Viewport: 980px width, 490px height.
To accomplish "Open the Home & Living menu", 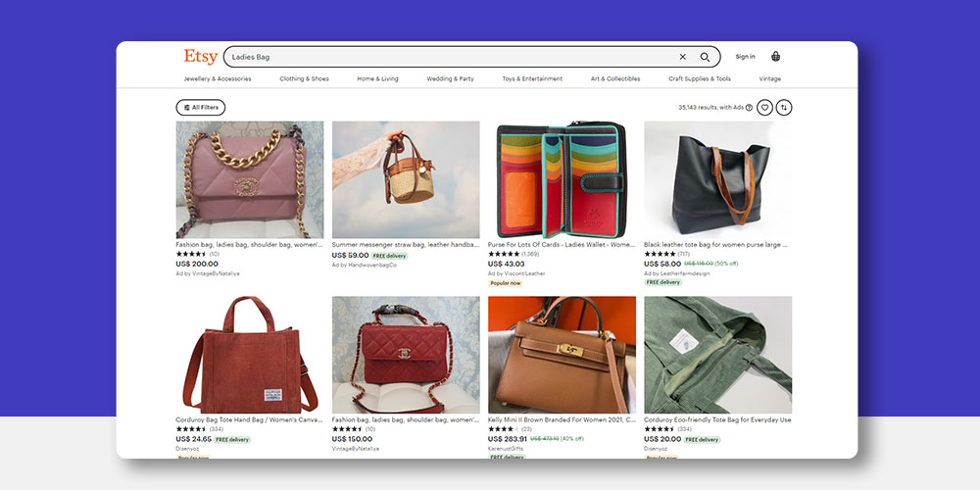I will [377, 78].
